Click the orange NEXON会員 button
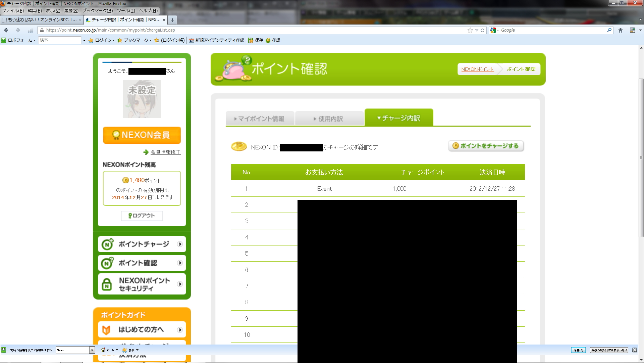Viewport: 644px width, 363px height. click(142, 135)
